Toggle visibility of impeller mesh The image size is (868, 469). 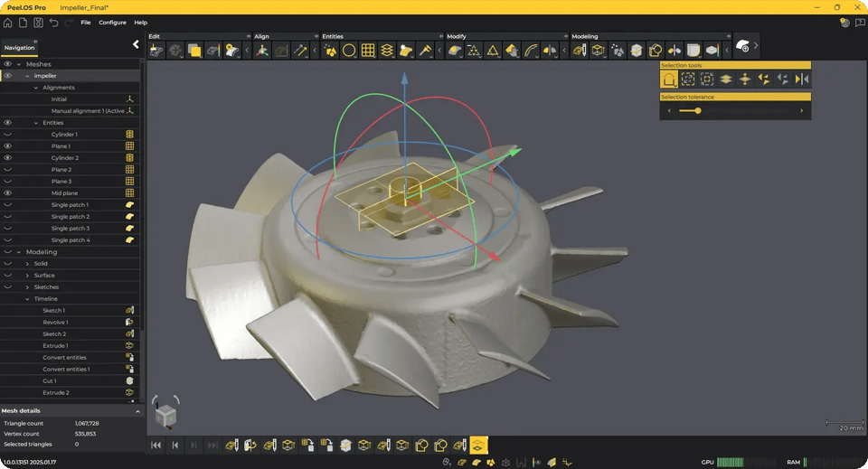pyautogui.click(x=7, y=76)
